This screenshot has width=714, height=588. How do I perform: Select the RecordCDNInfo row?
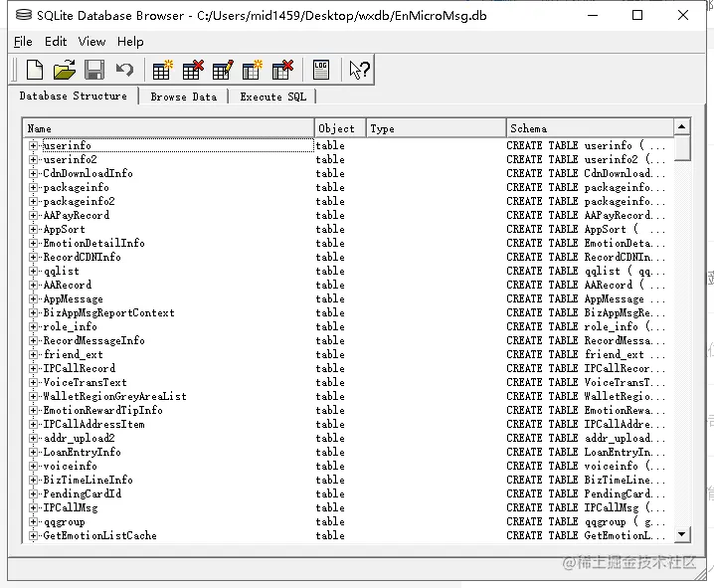pos(348,257)
